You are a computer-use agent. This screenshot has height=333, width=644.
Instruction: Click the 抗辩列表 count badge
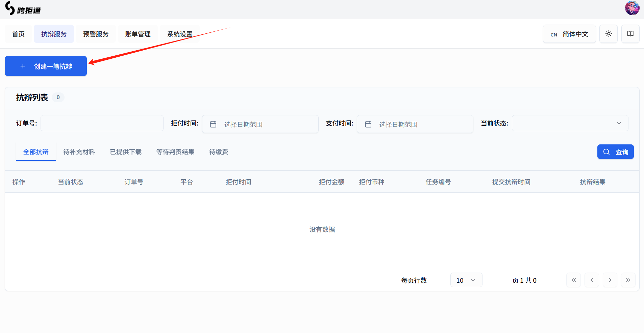pyautogui.click(x=58, y=98)
